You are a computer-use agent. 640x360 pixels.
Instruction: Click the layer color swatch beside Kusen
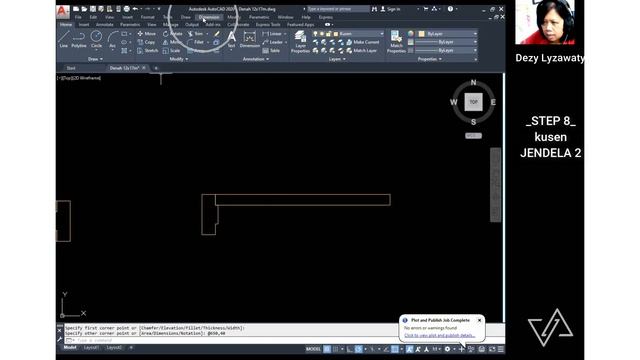coord(336,34)
